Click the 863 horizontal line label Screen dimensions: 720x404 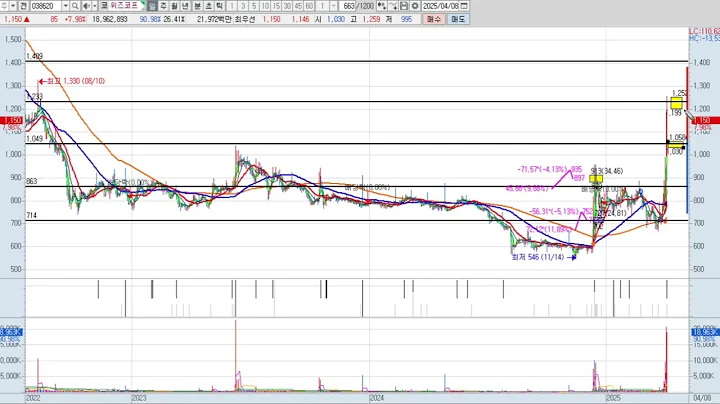pyautogui.click(x=31, y=181)
